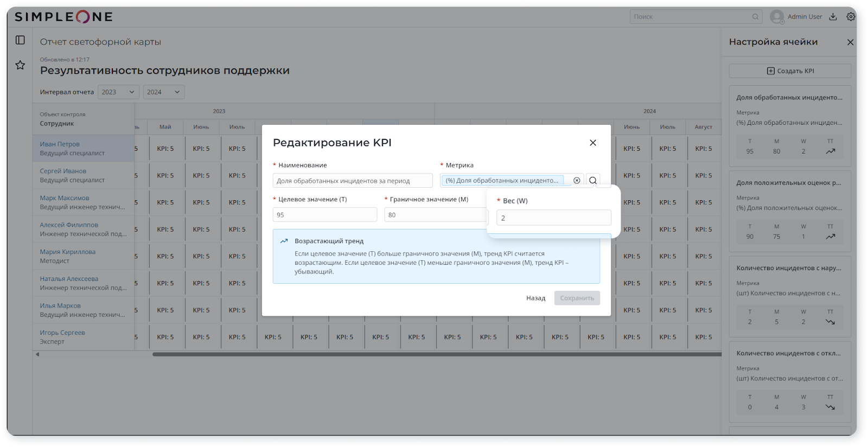This screenshot has width=868, height=447.
Task: Open employee link Сергей Иванов
Action: (x=63, y=171)
